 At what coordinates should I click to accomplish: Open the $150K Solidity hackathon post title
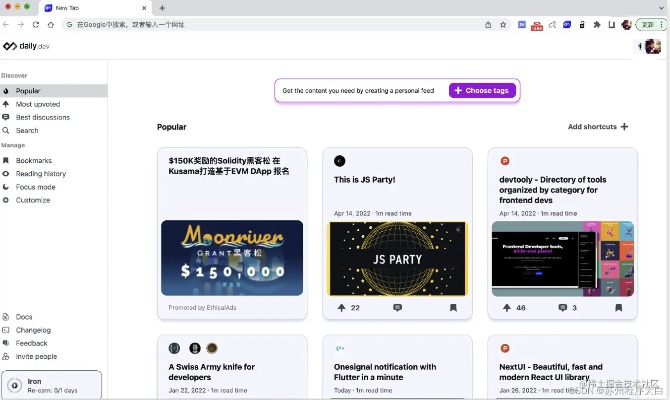(x=229, y=166)
